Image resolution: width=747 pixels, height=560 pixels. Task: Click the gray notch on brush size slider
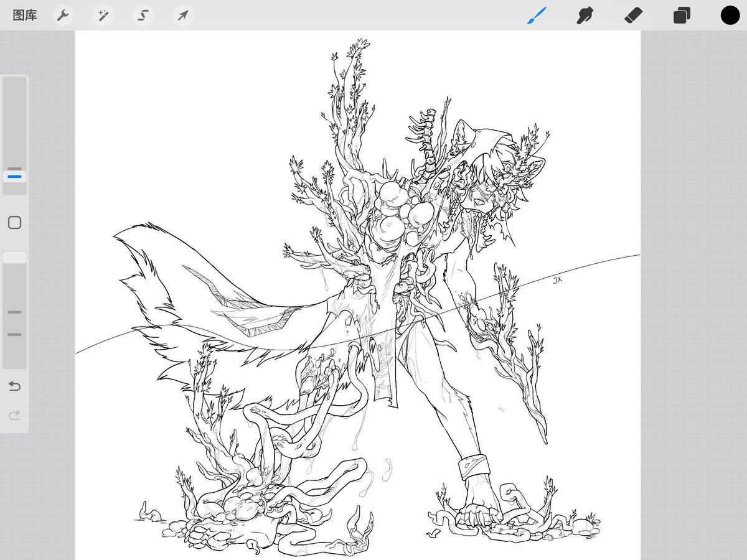[x=14, y=169]
